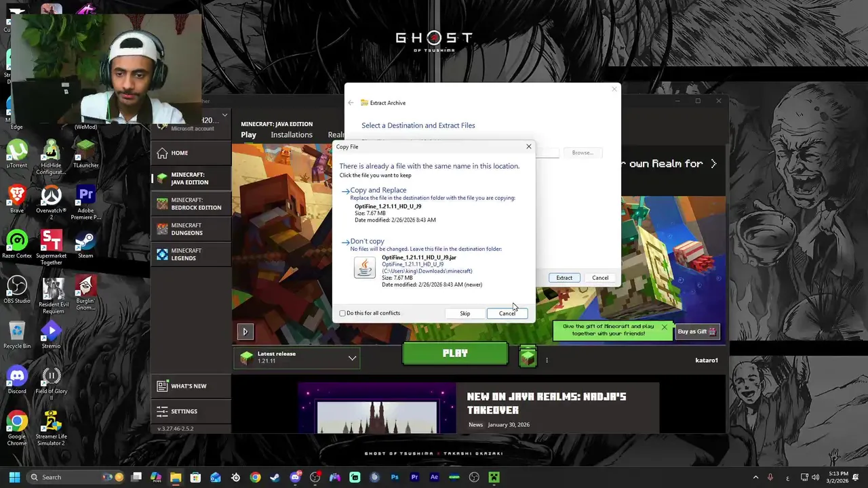Open Overwatch 2 desktop icon
Viewport: 868px width, 488px height.
coord(51,202)
